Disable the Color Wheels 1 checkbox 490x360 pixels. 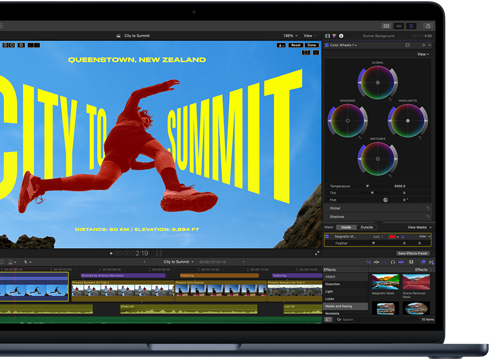[x=327, y=45]
